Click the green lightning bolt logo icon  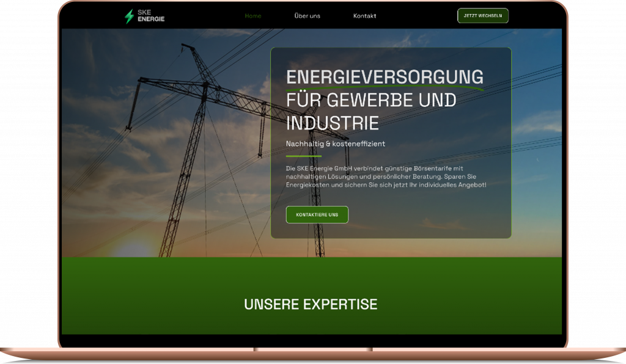[x=129, y=16]
